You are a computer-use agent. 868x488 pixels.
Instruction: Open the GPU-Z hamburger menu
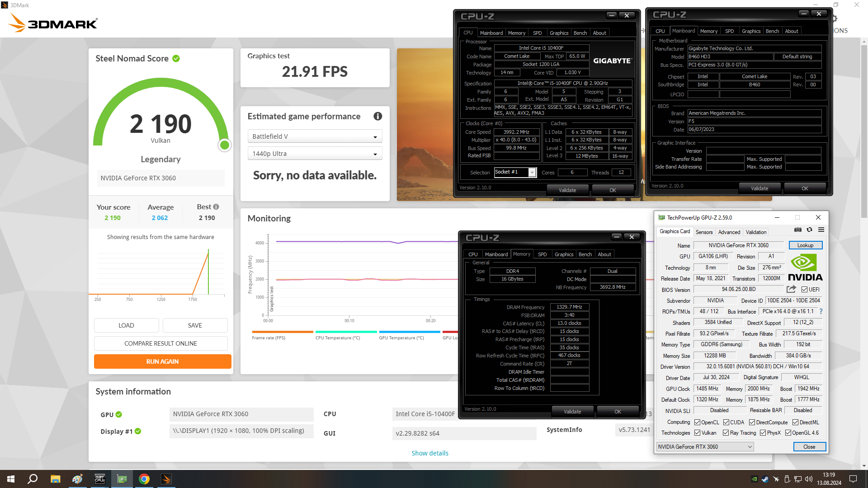pos(821,230)
